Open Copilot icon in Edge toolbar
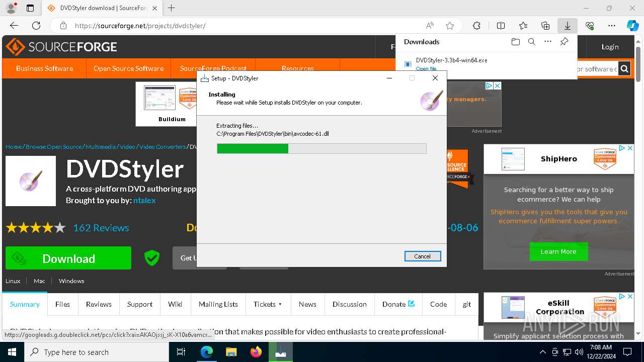The height and width of the screenshot is (362, 644). pyautogui.click(x=632, y=26)
